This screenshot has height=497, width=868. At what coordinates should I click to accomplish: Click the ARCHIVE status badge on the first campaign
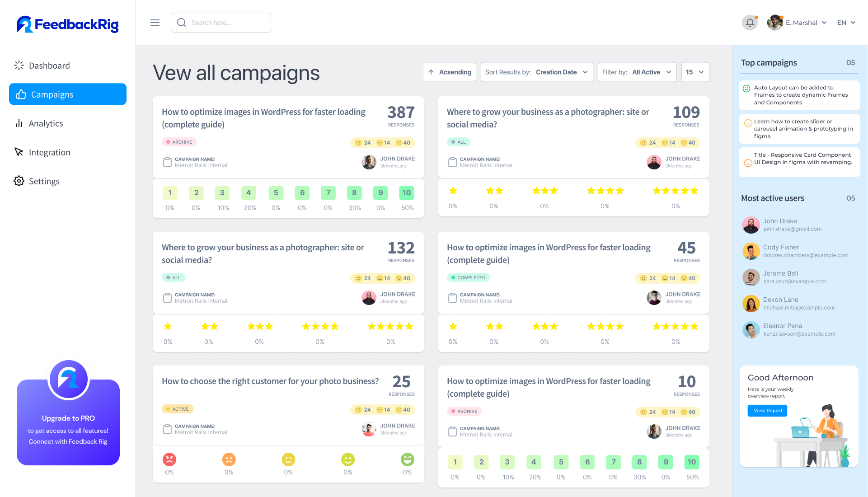pos(179,141)
